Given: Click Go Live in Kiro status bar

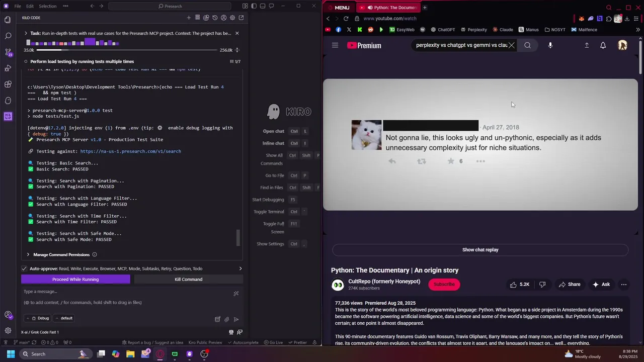Looking at the screenshot, I should pos(273,342).
